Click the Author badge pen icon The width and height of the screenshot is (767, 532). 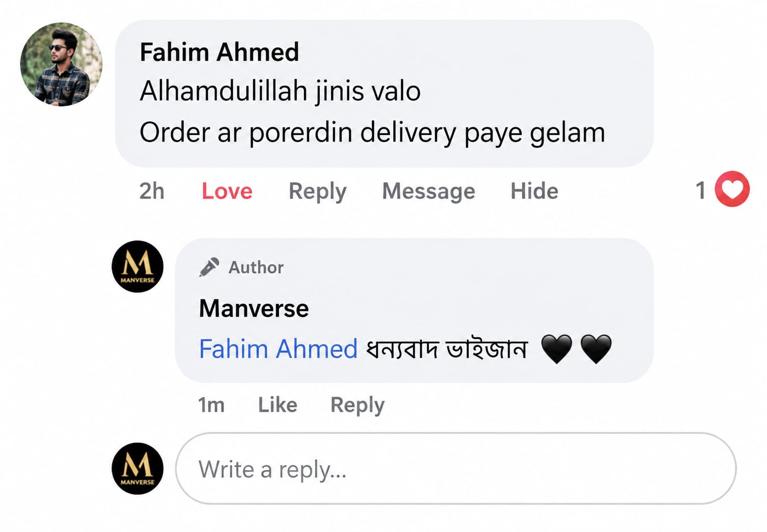(x=209, y=267)
